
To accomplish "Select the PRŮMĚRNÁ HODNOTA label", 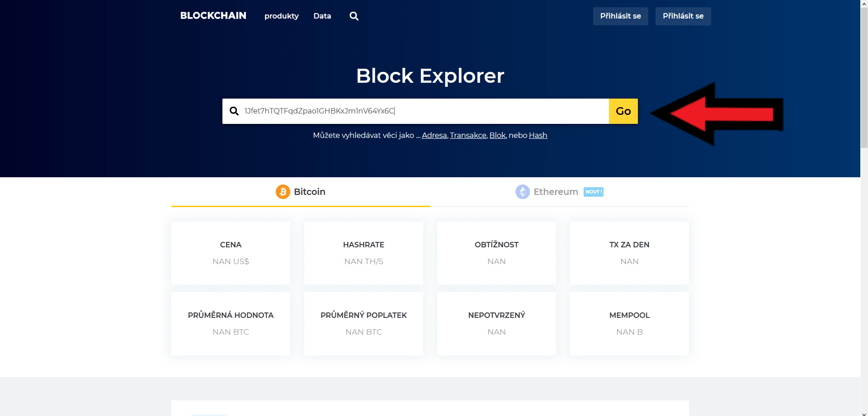I will click(x=231, y=315).
